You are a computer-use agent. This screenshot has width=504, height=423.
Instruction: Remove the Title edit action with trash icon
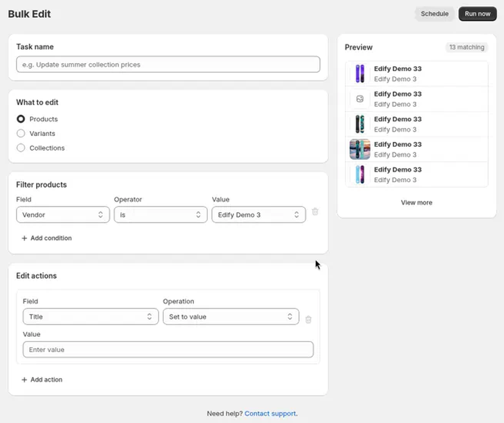308,320
